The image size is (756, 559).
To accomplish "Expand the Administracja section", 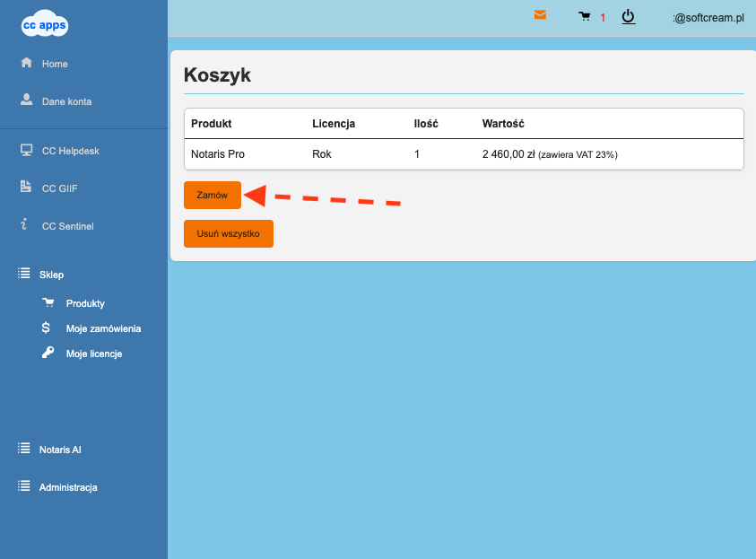I will pyautogui.click(x=67, y=487).
